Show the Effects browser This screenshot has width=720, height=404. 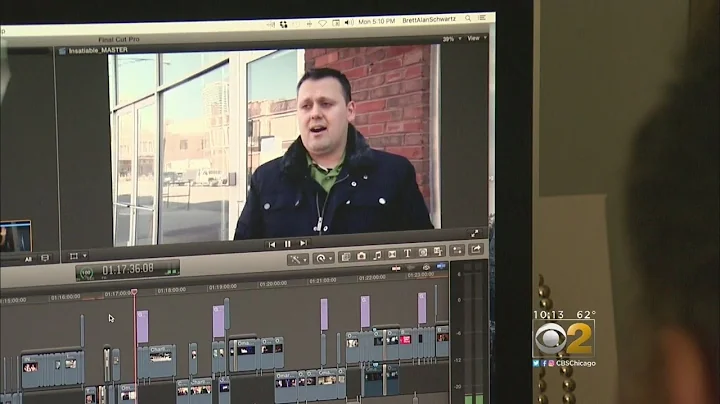tap(346, 257)
